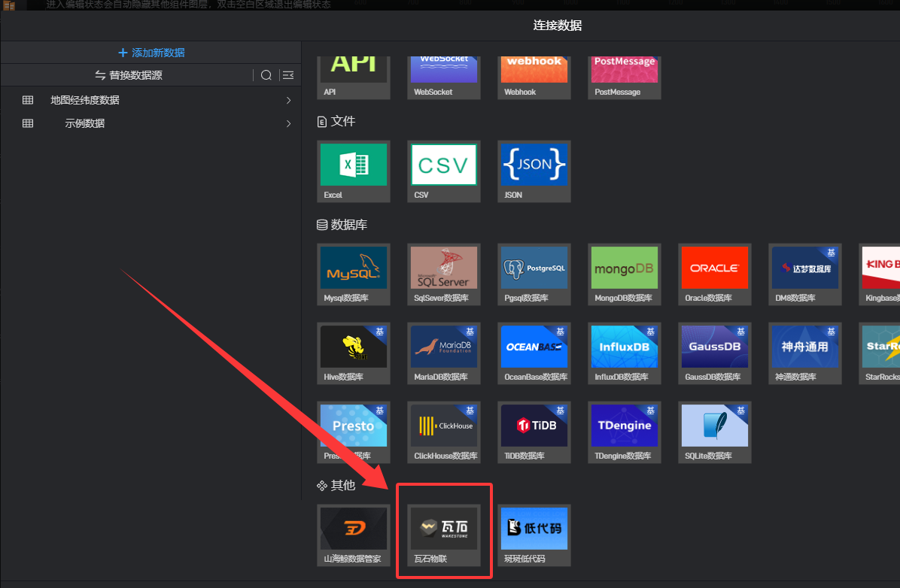Image resolution: width=900 pixels, height=588 pixels.
Task: Choose the MongoDB数据库 card
Action: click(624, 274)
